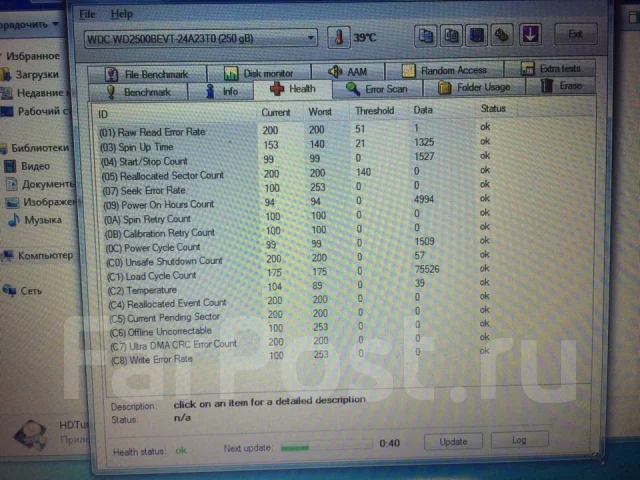
Task: Open Видео library in Explorer sidebar
Action: tap(36, 166)
